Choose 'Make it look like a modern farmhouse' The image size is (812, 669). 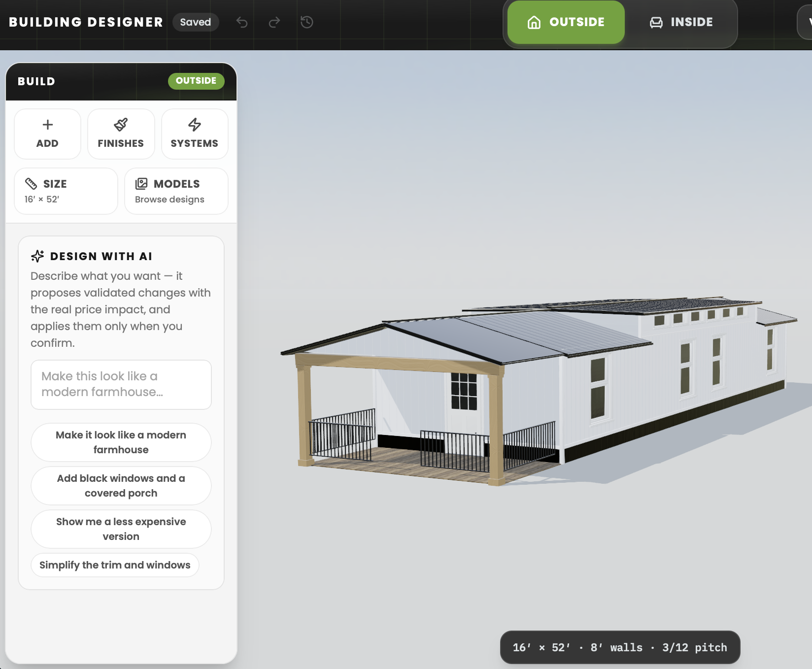click(x=121, y=442)
